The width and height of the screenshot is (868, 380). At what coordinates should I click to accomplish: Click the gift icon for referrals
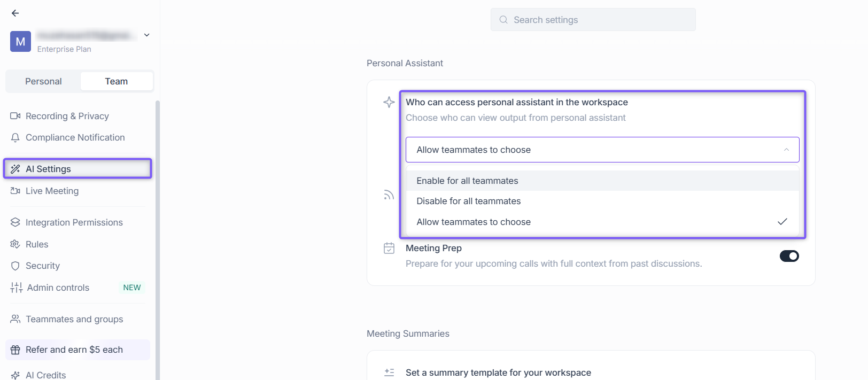15,350
